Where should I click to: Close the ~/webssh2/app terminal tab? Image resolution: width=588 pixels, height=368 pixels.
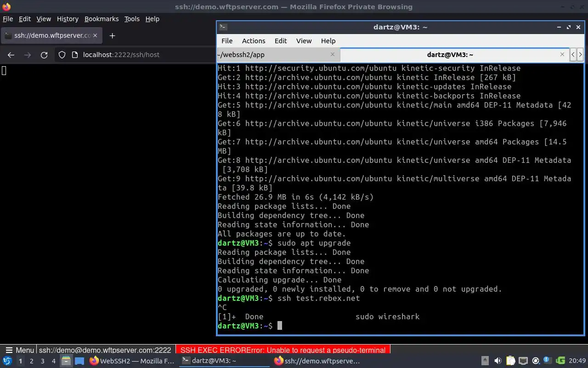click(333, 54)
